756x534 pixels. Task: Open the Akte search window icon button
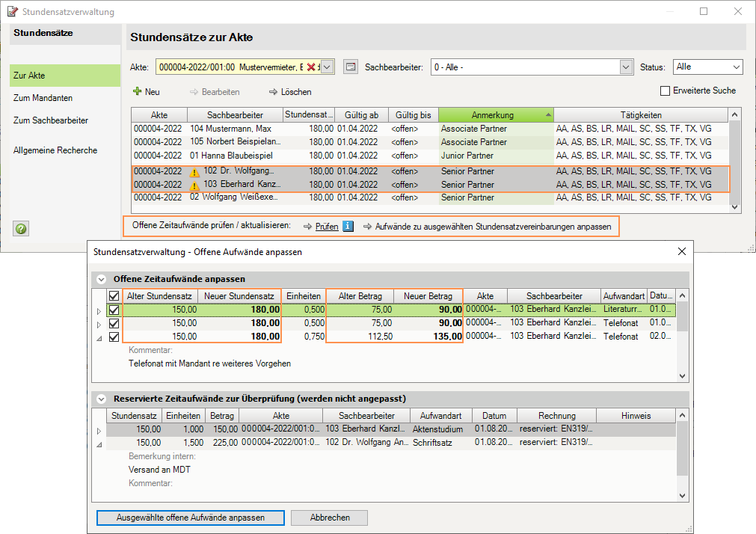pos(351,67)
